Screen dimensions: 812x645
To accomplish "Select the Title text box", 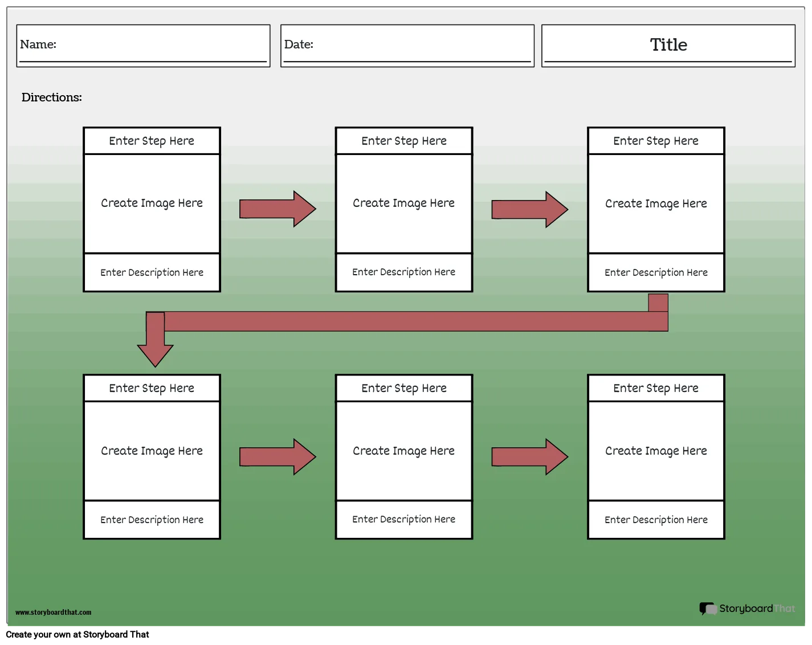I will pos(668,46).
